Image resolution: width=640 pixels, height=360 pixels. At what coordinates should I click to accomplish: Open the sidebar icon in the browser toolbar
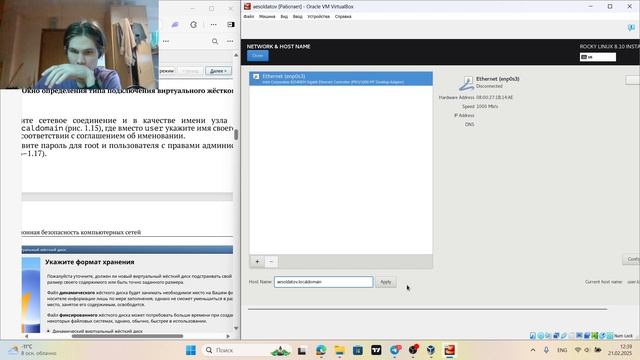231,24
